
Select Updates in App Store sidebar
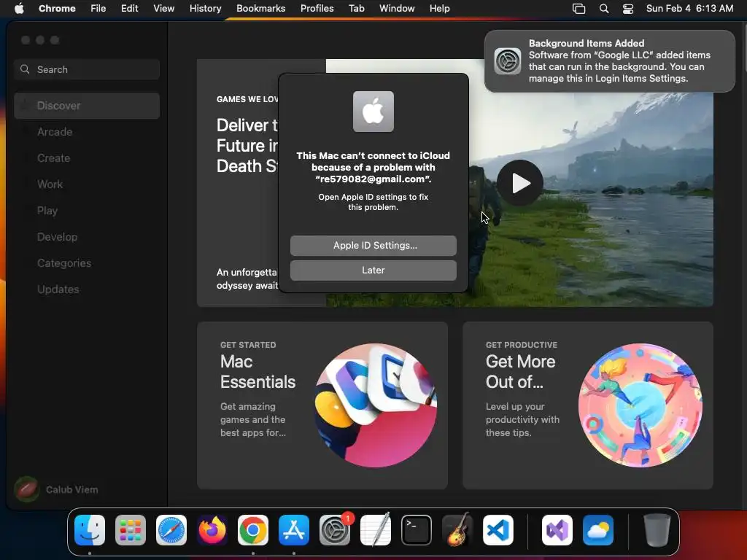pos(87,289)
